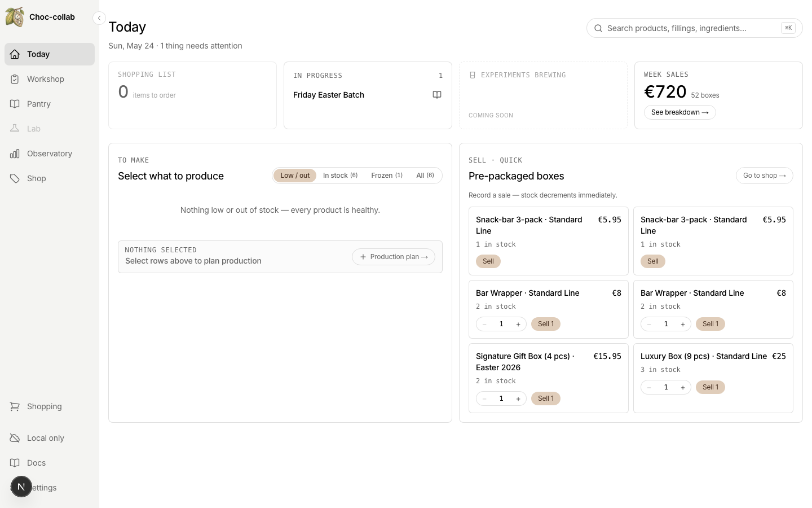Click the magnifier icon in search bar
This screenshot has height=508, width=812.
coord(598,28)
